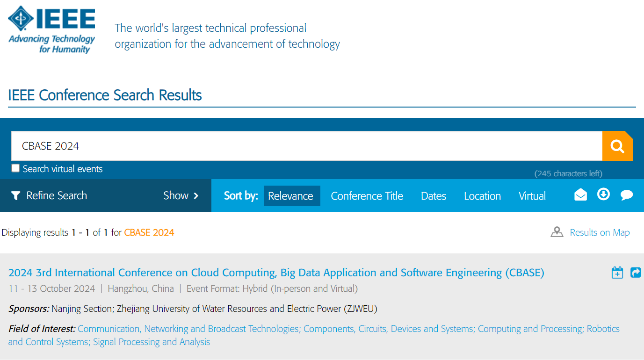This screenshot has width=644, height=360.
Task: Sort results by Location
Action: point(482,196)
